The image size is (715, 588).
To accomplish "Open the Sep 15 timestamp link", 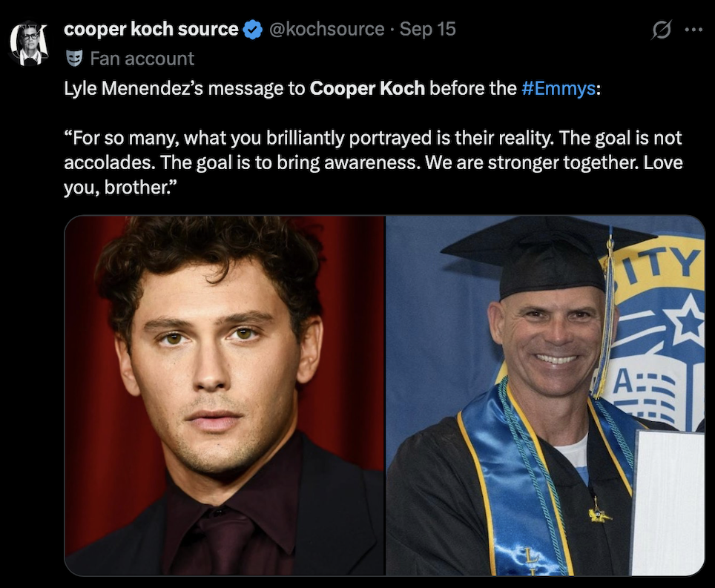I will 427,30.
